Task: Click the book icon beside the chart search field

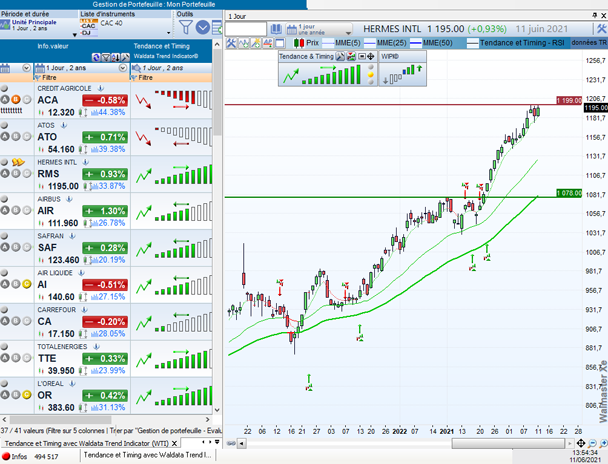Action: point(276,29)
